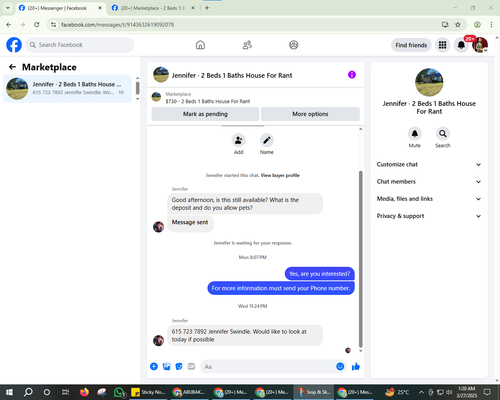
Task: Search in conversation magnifier icon
Action: coord(443,134)
